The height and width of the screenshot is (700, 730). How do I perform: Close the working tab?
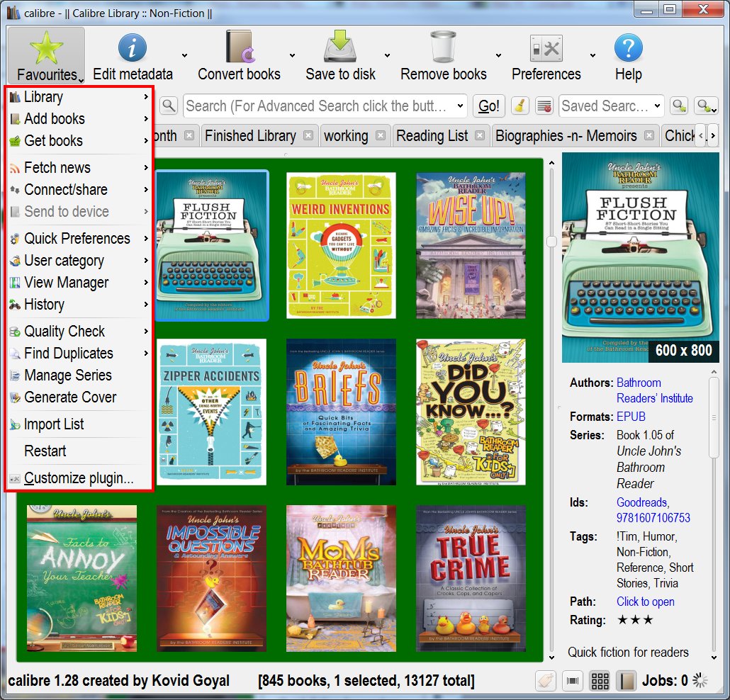[381, 135]
